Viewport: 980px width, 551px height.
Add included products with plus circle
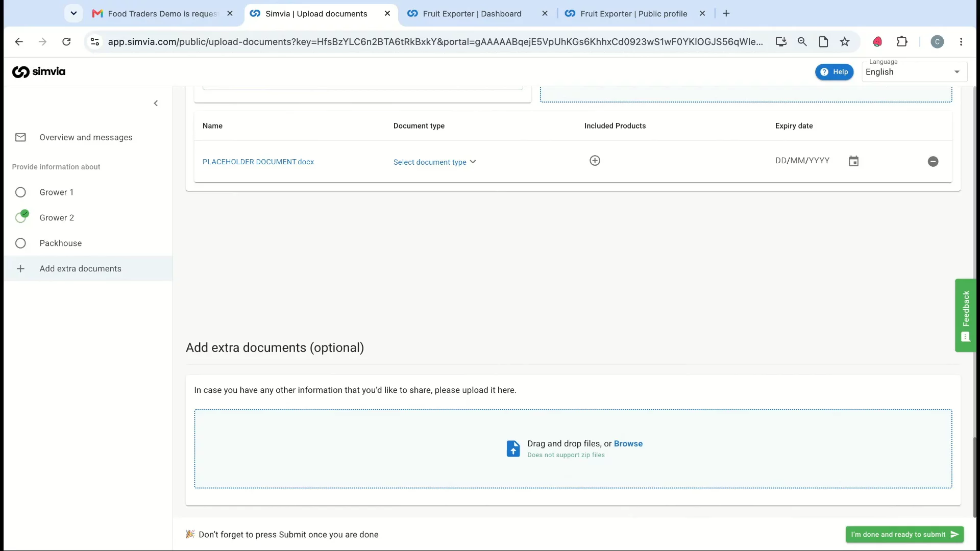click(595, 161)
